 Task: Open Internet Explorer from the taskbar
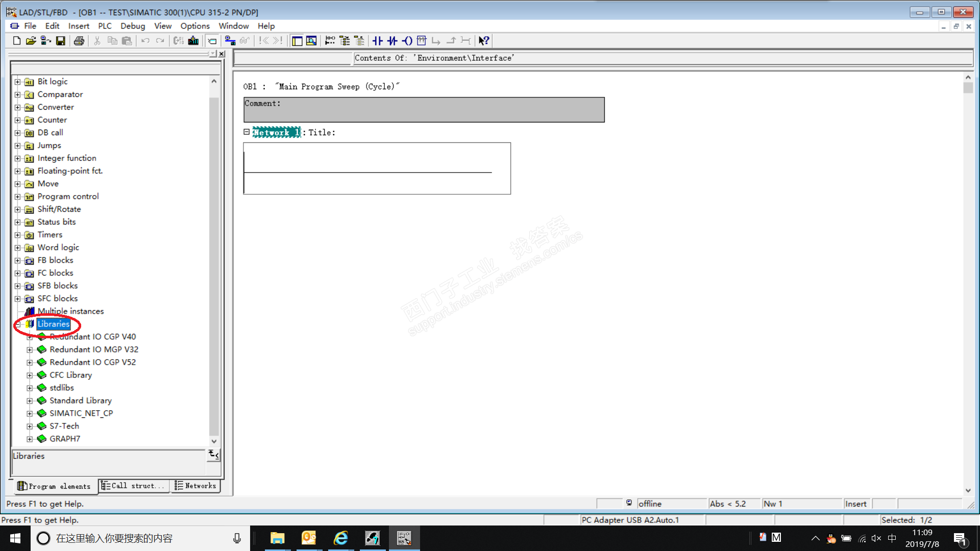point(340,538)
